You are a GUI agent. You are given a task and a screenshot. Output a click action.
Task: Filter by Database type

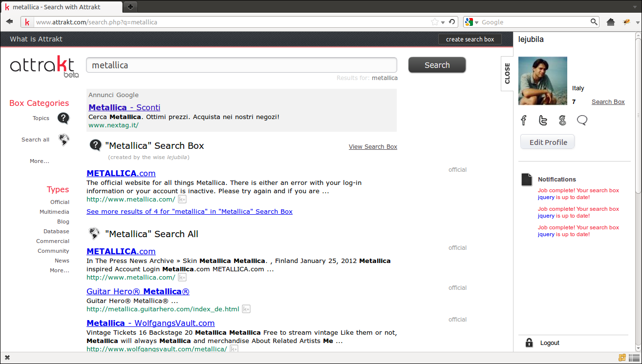pos(56,231)
